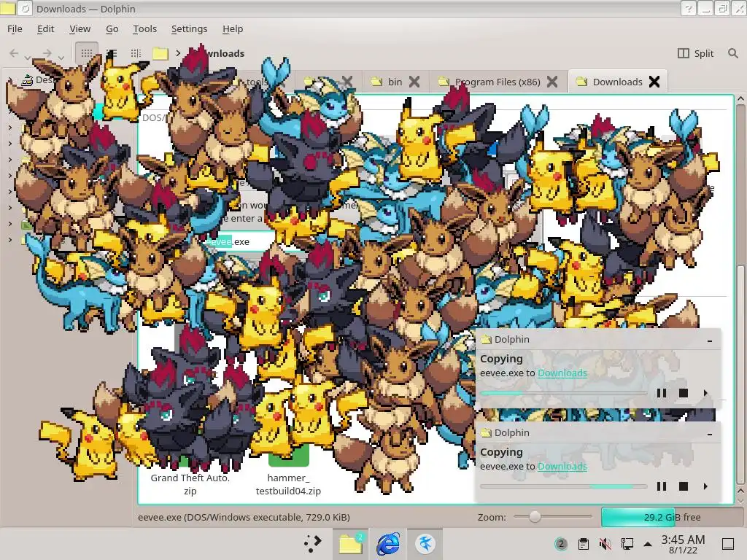Click the Zoom slider handle in the status bar
Screen dimensions: 747x560
point(535,517)
